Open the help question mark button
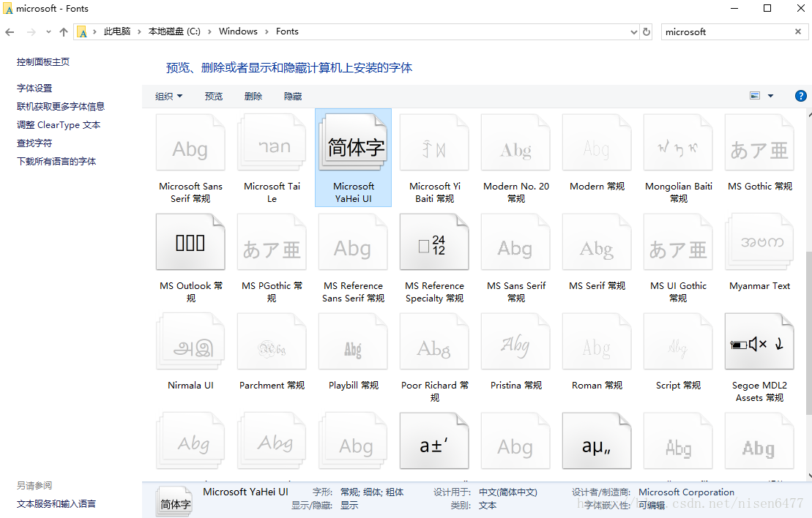812x518 pixels. click(x=800, y=96)
